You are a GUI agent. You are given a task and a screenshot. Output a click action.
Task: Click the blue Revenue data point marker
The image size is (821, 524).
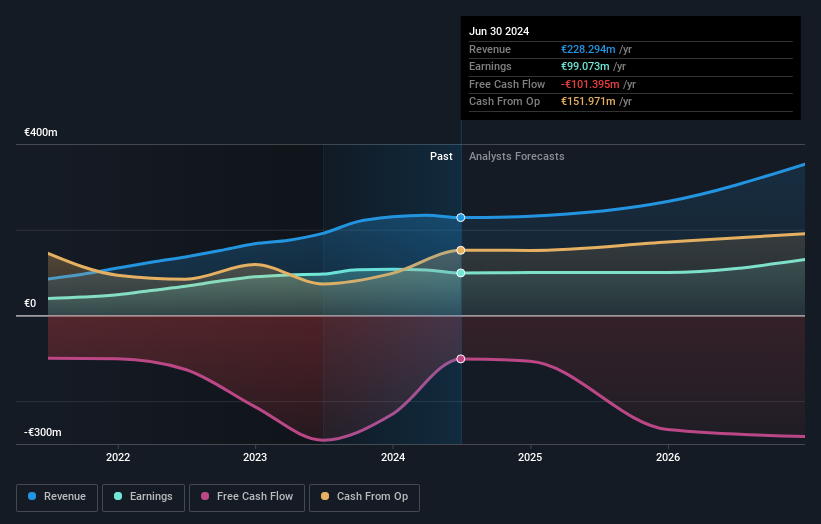point(461,218)
